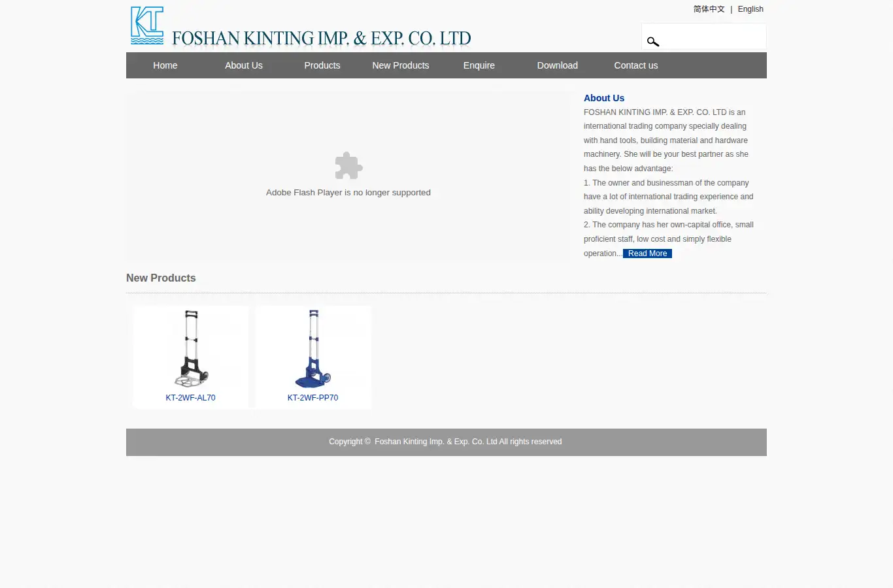Viewport: 893px width, 588px height.
Task: Click the black hand truck product thumbnail
Action: pyautogui.click(x=191, y=349)
